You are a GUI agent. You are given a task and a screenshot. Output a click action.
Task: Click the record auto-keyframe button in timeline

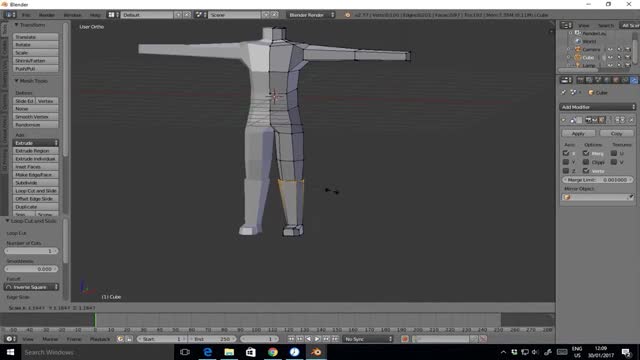[404, 339]
